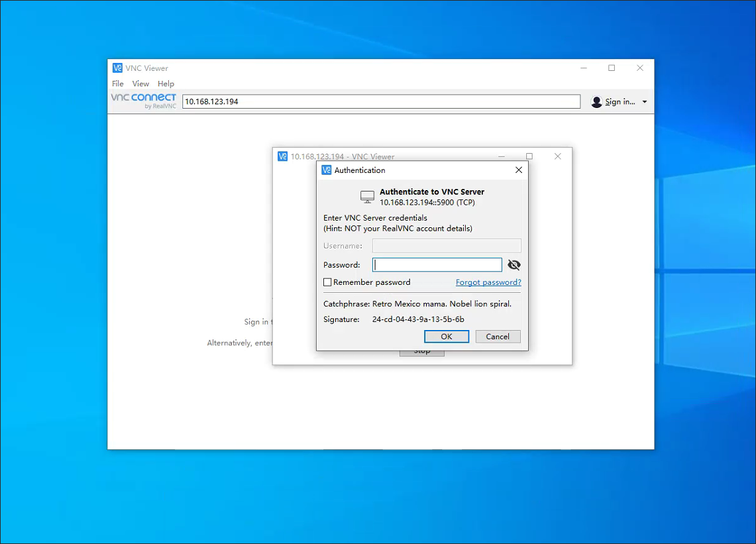Close the 10.168.123.194 connection window

pyautogui.click(x=557, y=156)
